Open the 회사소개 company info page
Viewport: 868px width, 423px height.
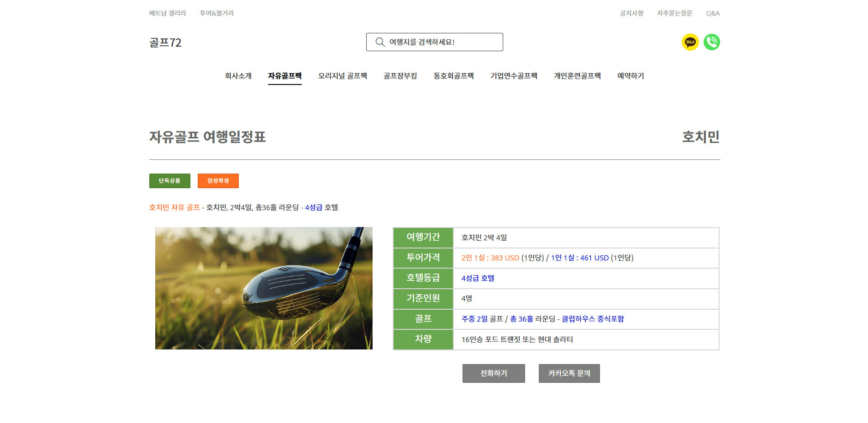pos(238,76)
